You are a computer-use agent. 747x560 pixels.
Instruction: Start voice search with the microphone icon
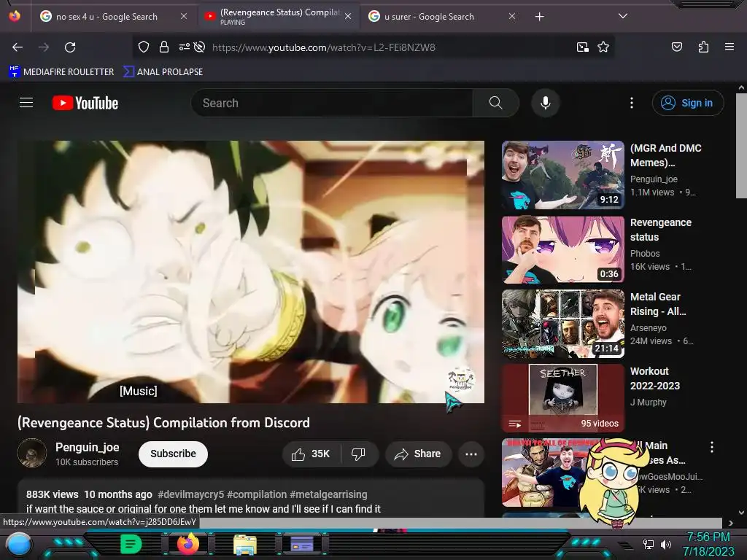coord(546,103)
